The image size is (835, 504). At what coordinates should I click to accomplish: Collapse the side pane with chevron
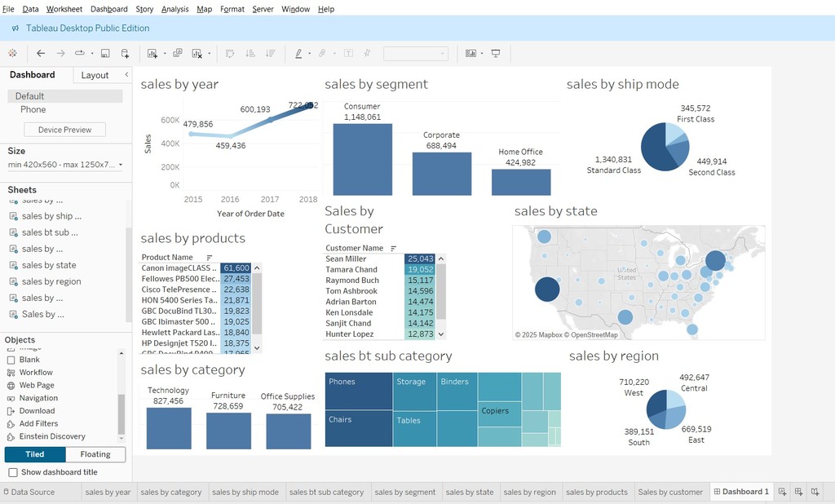[126, 74]
